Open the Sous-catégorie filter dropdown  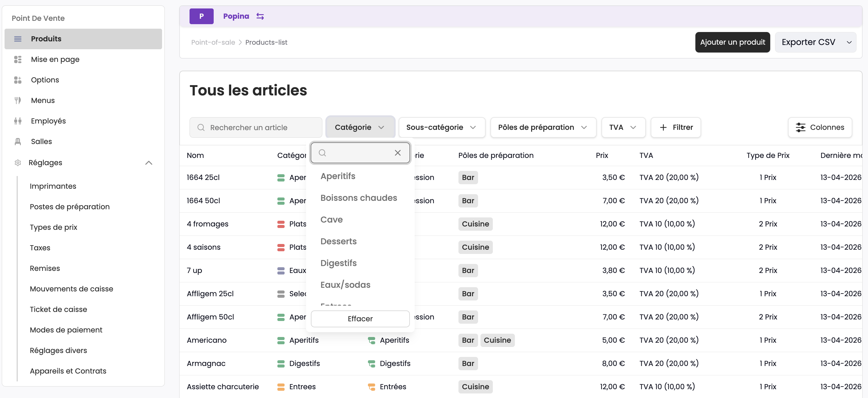tap(442, 127)
